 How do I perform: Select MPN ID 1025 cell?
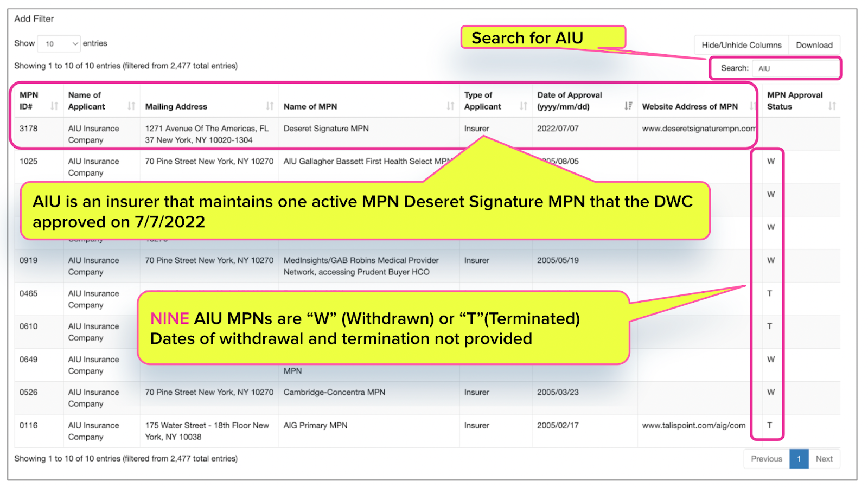click(29, 162)
